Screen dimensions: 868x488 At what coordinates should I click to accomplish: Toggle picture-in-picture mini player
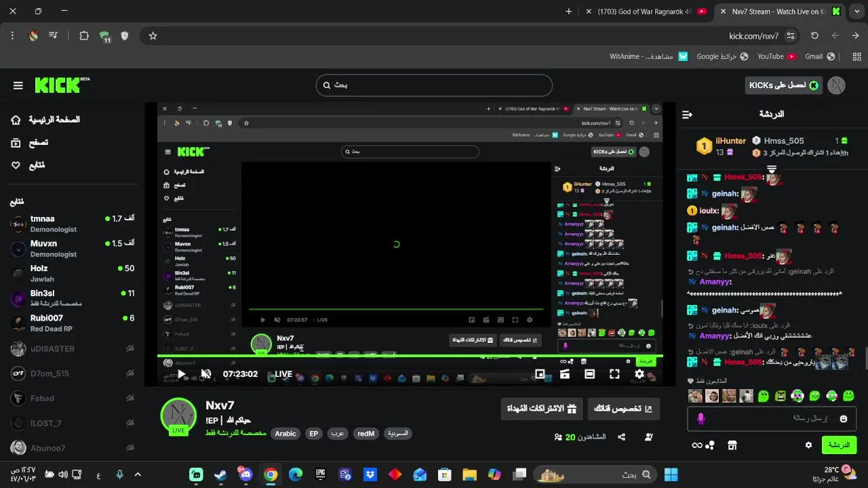click(540, 374)
